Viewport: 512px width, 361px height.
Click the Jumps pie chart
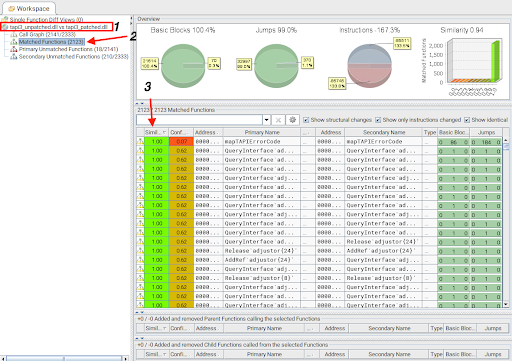click(x=276, y=66)
